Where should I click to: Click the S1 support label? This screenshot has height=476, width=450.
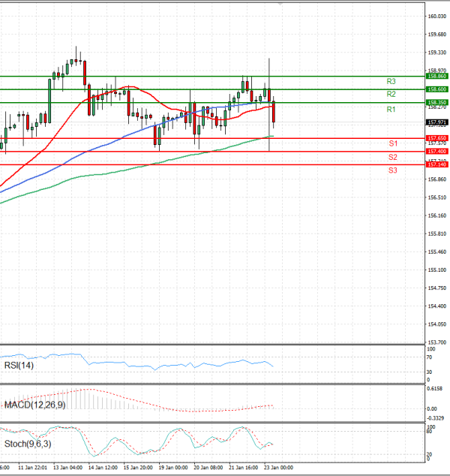pyautogui.click(x=392, y=143)
